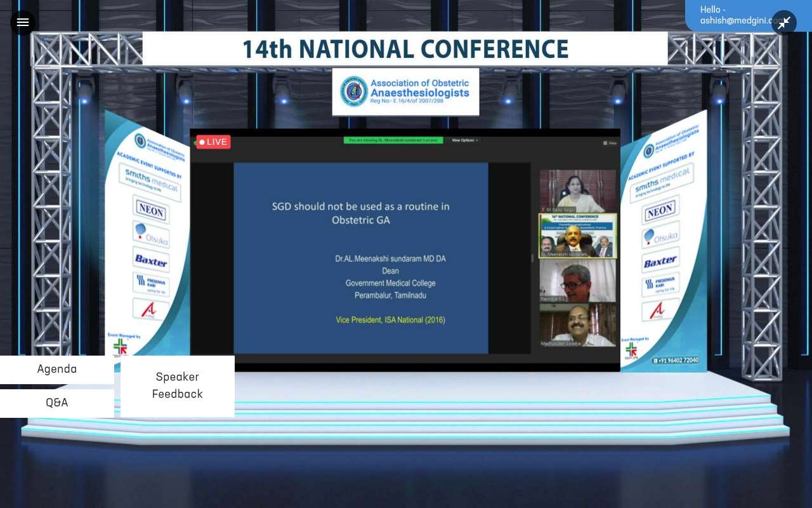The image size is (812, 508).
Task: Click the Baxter logo on left banner
Action: click(x=151, y=260)
